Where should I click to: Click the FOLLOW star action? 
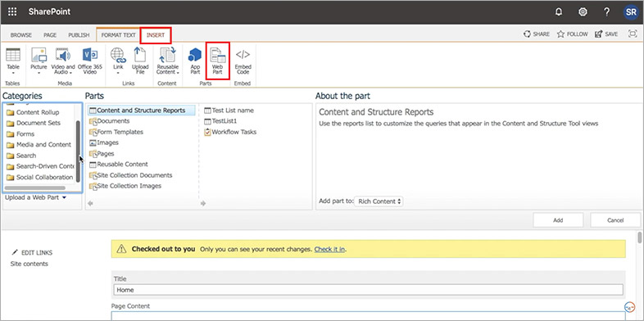point(572,34)
